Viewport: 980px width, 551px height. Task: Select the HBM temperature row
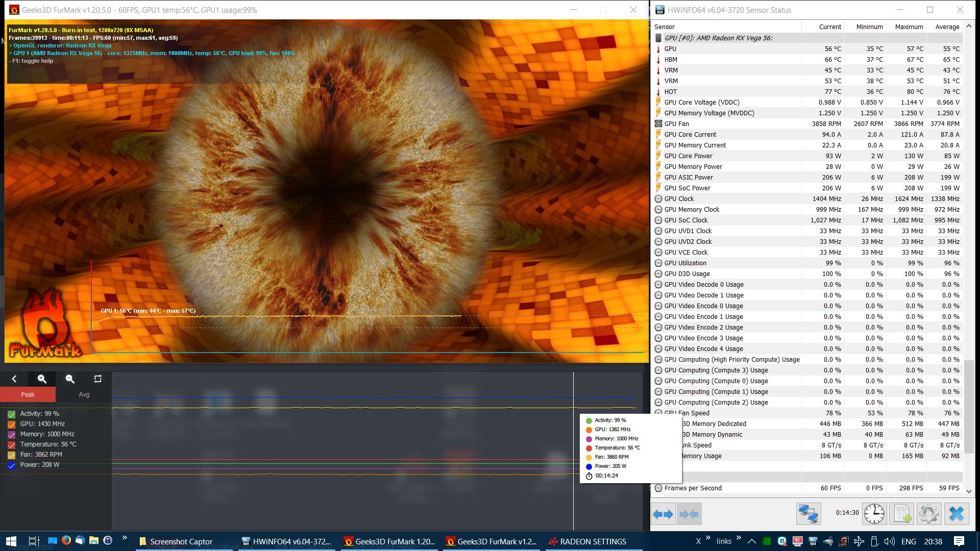(x=807, y=59)
